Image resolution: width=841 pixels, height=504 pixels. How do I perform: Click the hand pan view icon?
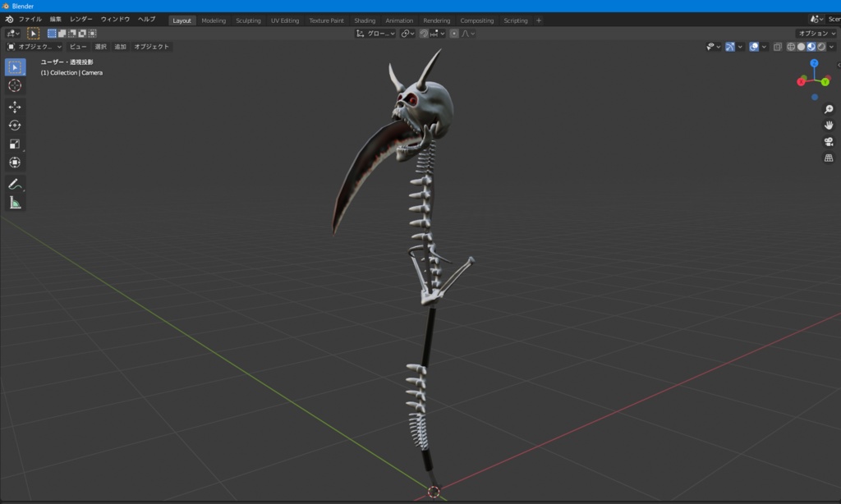[x=829, y=125]
